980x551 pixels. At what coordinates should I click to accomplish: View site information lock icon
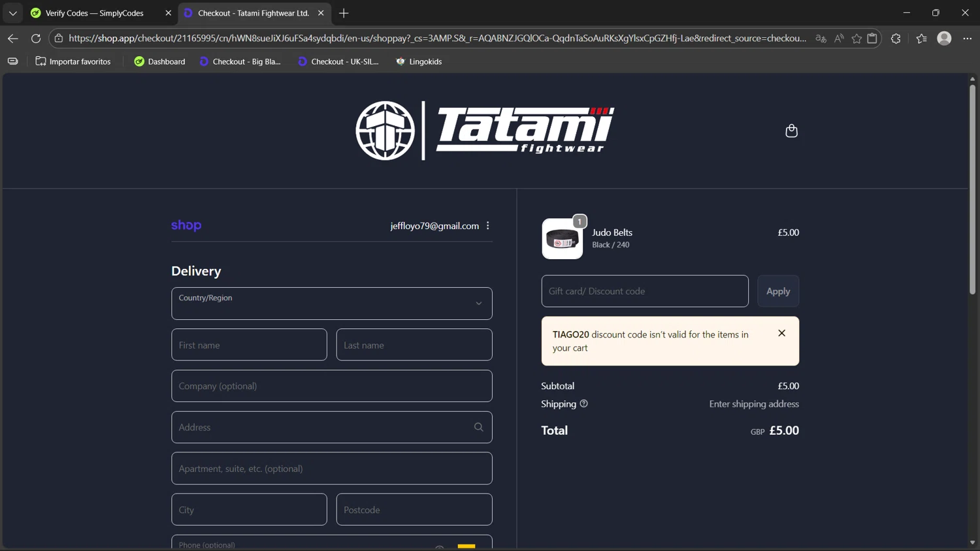pyautogui.click(x=59, y=39)
